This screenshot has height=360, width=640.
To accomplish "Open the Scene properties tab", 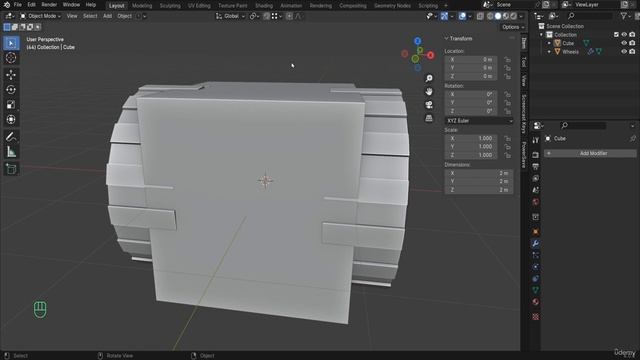I will click(536, 190).
